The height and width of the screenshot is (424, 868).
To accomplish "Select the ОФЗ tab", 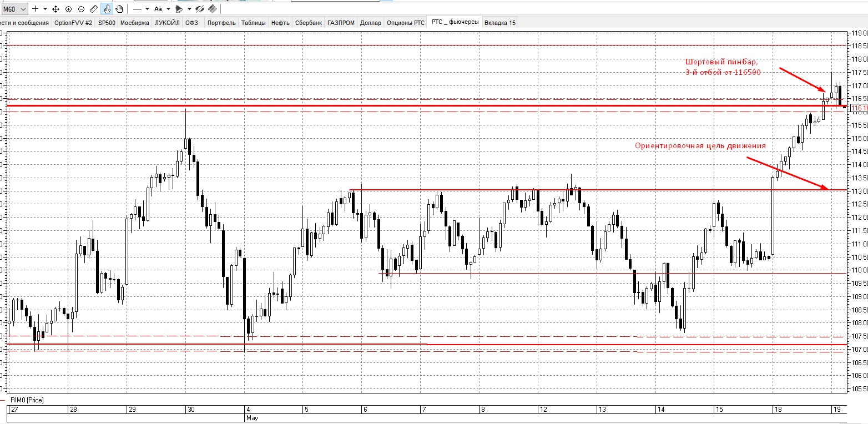I will click(x=192, y=23).
